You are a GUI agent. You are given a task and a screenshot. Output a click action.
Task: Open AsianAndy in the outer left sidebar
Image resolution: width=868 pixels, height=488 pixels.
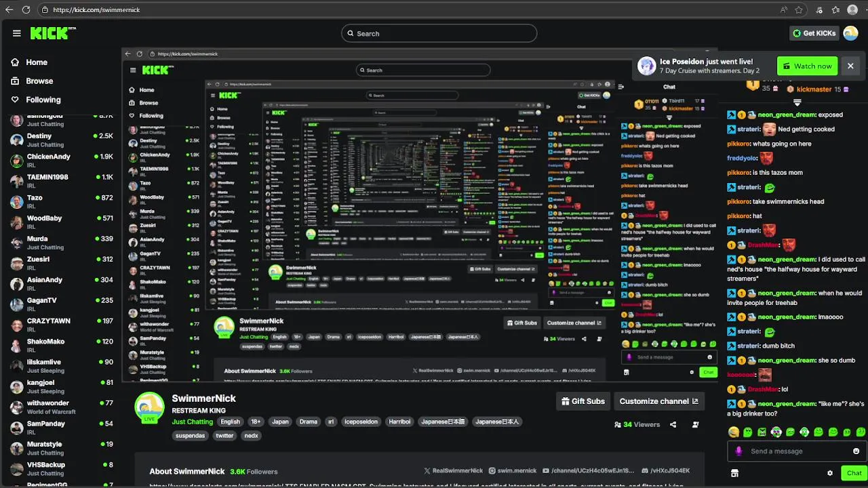click(x=61, y=283)
